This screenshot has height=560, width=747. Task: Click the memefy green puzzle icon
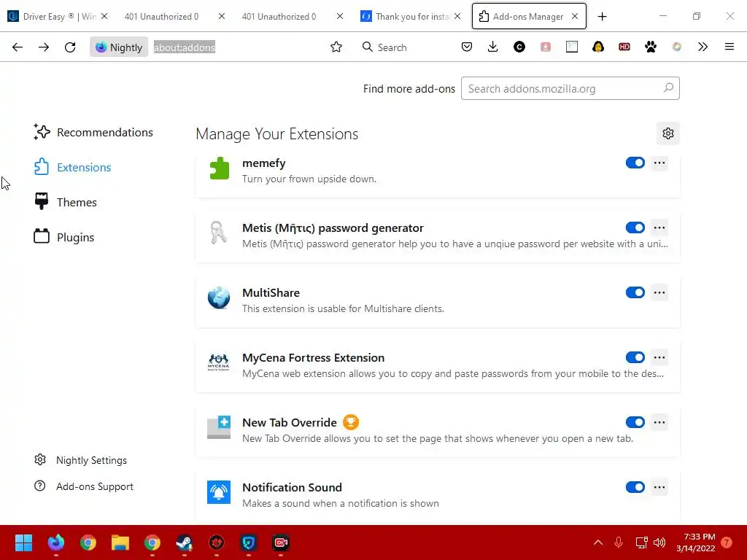(219, 168)
